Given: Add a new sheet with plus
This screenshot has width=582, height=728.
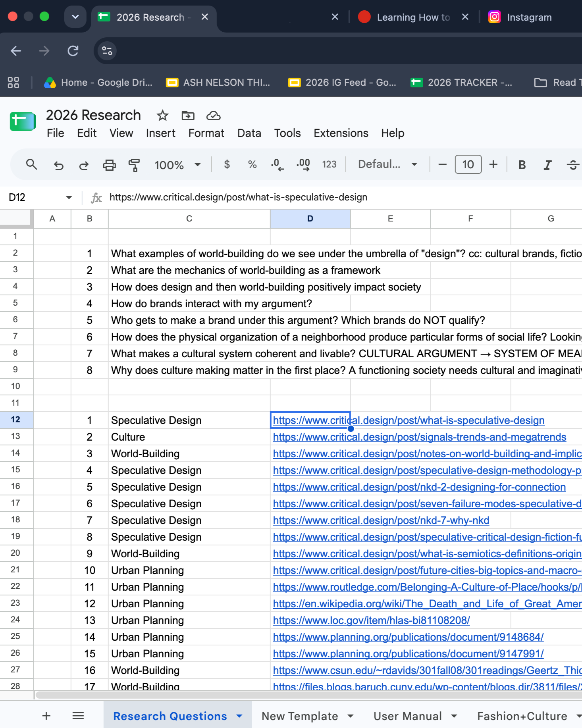Looking at the screenshot, I should [46, 716].
